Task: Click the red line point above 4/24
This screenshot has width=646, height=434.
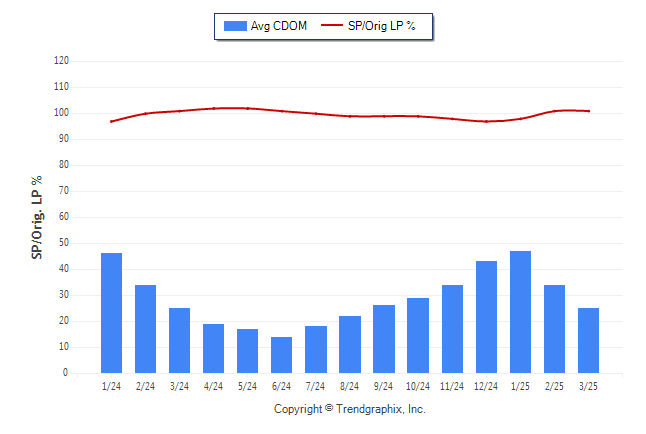Action: [x=213, y=108]
